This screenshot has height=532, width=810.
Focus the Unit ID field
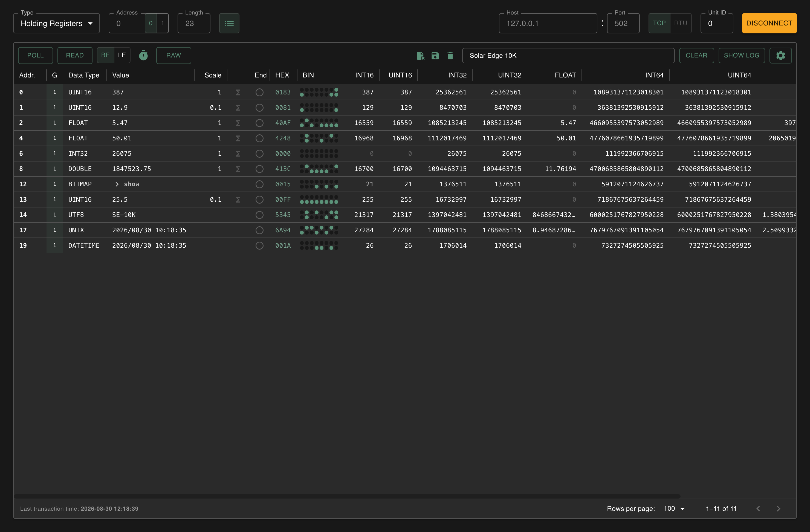coord(717,23)
